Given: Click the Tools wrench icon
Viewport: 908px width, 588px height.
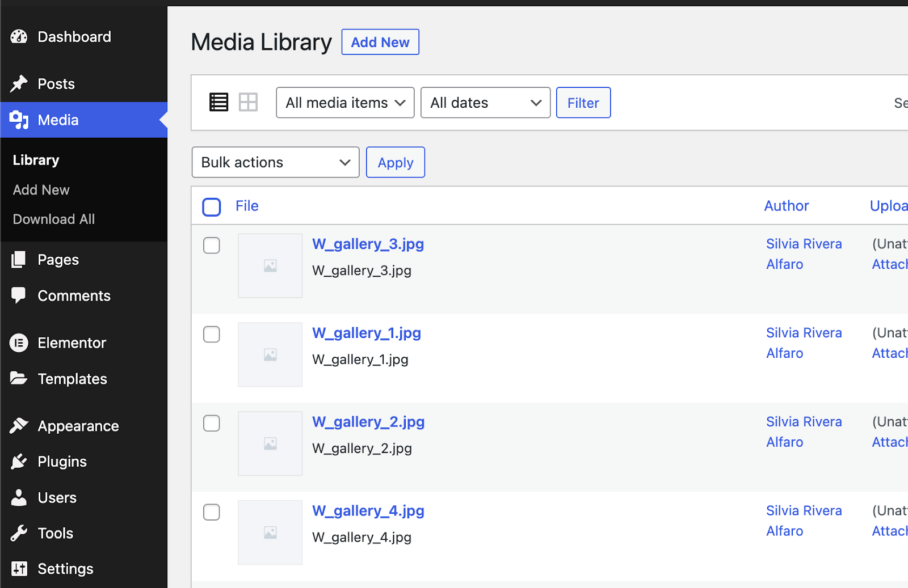Looking at the screenshot, I should pos(19,533).
